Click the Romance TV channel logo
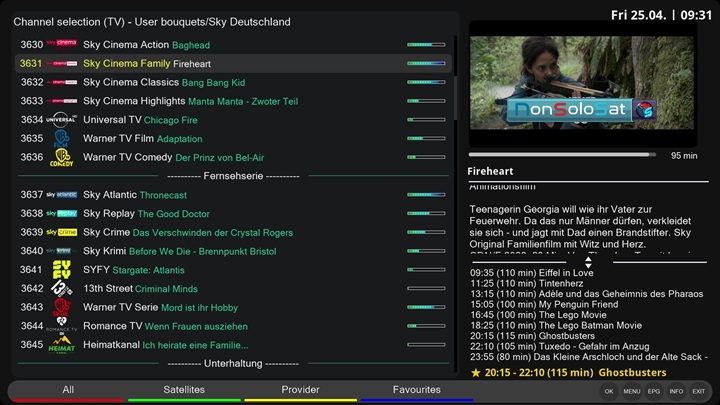The image size is (720, 405). click(62, 326)
